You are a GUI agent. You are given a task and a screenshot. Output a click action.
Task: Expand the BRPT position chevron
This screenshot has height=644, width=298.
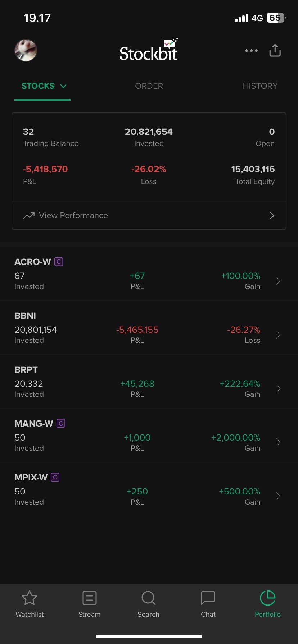pyautogui.click(x=278, y=389)
